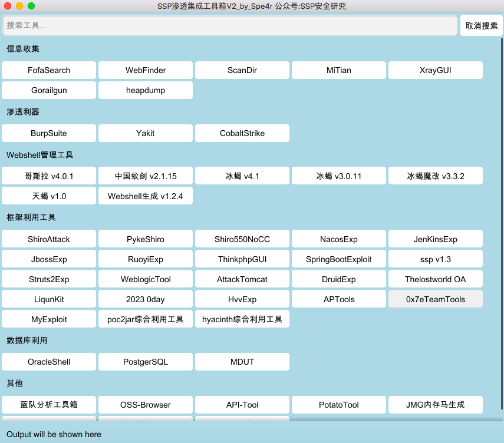Click the 信息收集 section heading
This screenshot has width=504, height=443.
[x=23, y=49]
